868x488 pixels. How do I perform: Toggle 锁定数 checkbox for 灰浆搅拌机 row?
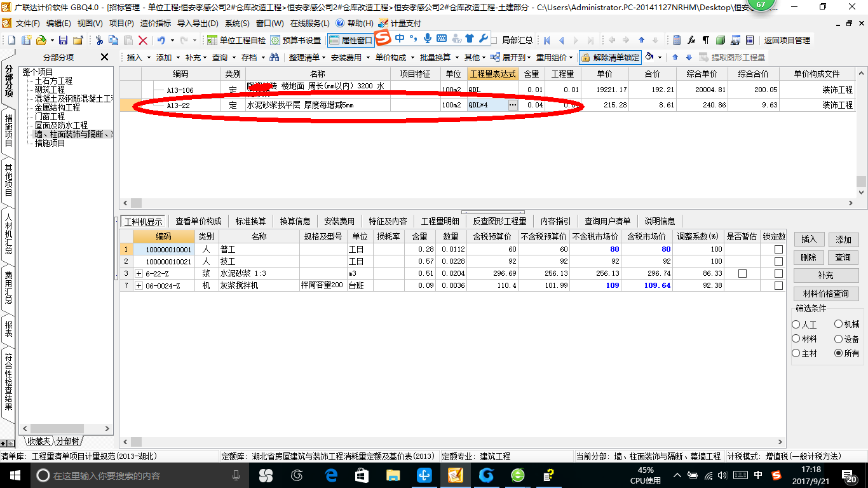(x=778, y=285)
